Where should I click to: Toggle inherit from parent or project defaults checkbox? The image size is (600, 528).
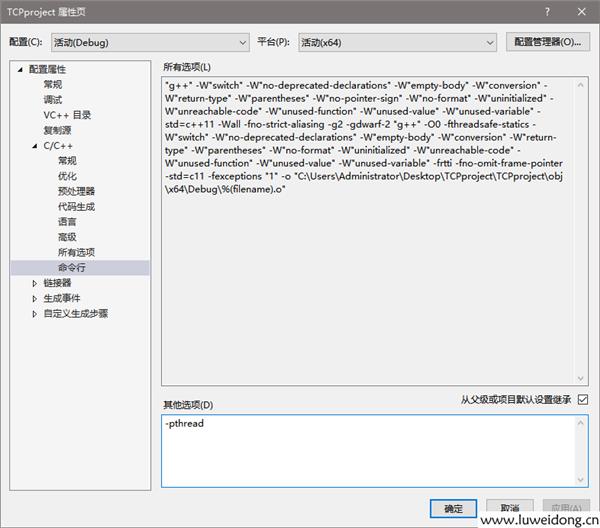(x=583, y=400)
